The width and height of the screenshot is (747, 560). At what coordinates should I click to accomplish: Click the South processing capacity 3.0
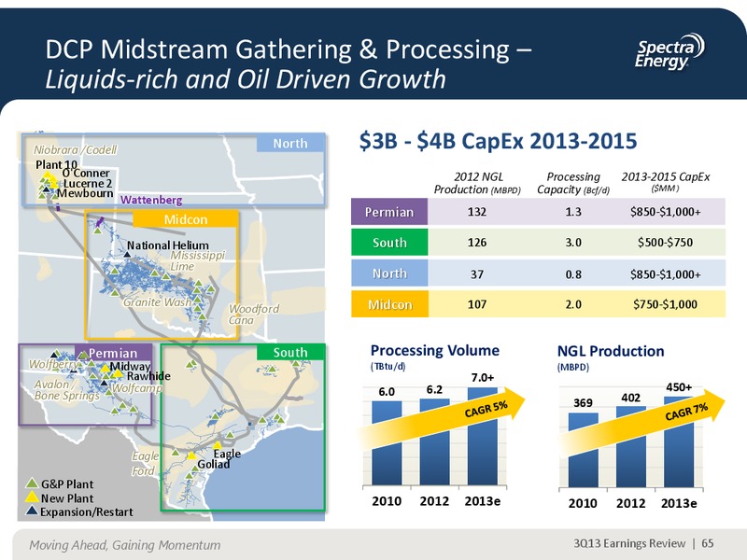point(573,243)
